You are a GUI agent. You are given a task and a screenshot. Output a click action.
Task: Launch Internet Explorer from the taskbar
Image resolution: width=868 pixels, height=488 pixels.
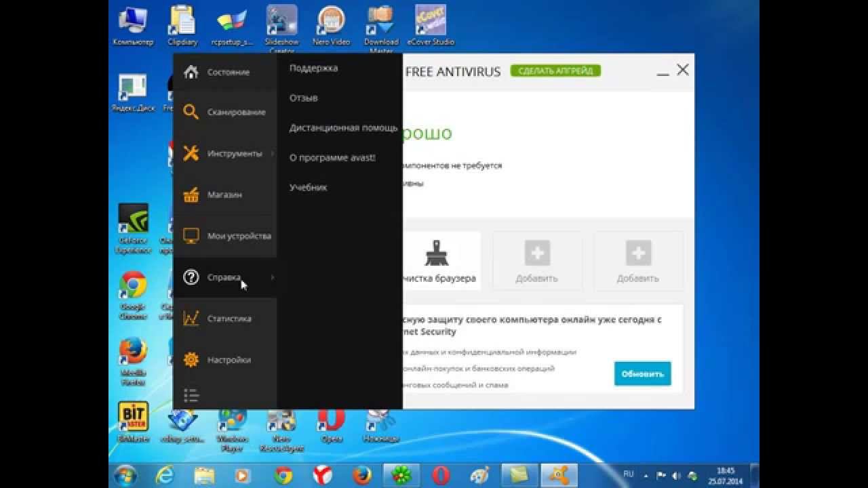(165, 476)
